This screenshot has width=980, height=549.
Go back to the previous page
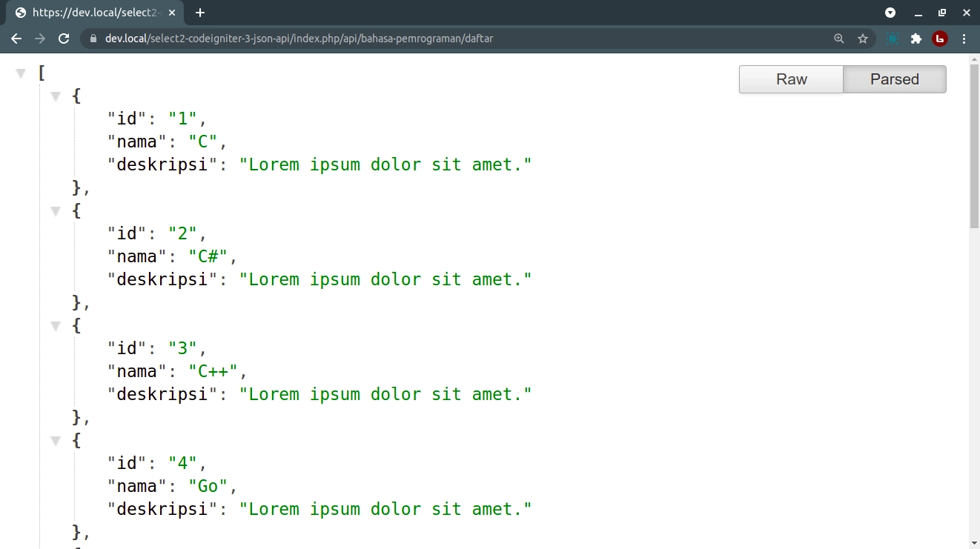(x=16, y=39)
